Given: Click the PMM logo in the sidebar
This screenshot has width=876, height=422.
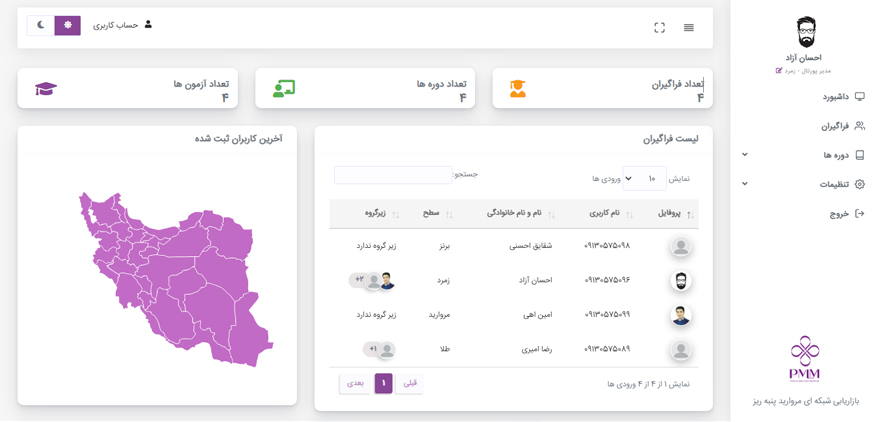Looking at the screenshot, I should [804, 359].
